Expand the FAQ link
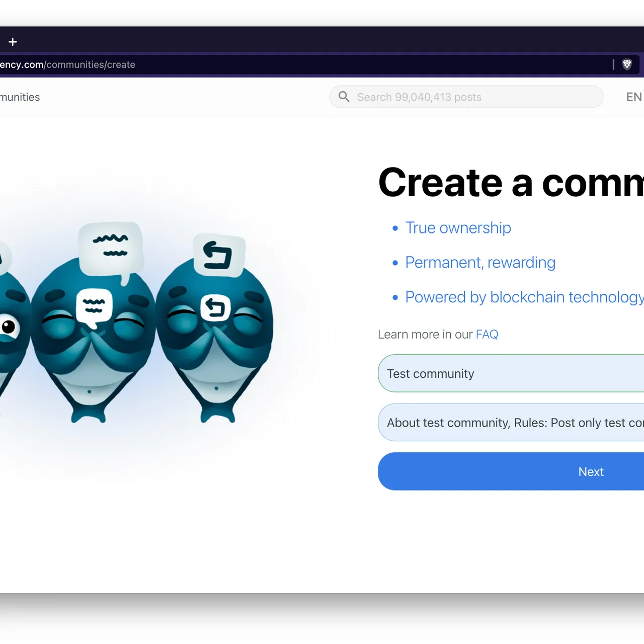Screen dimensions: 644x644 (487, 334)
